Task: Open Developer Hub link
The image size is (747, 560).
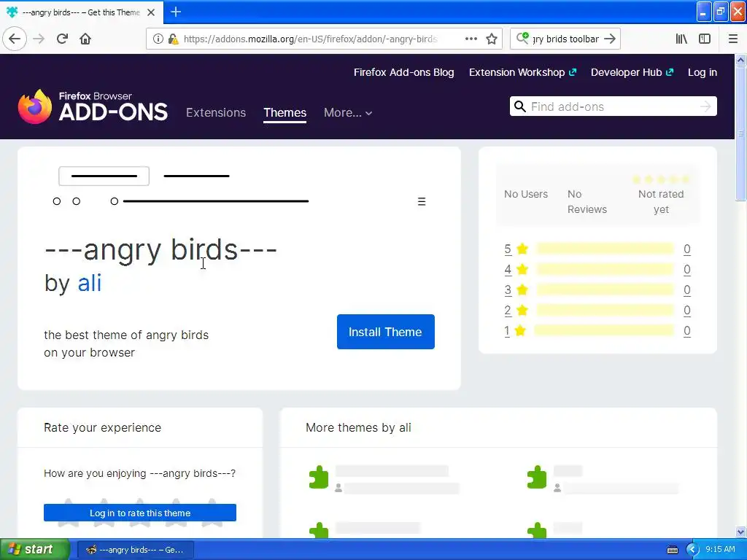Action: (x=632, y=72)
